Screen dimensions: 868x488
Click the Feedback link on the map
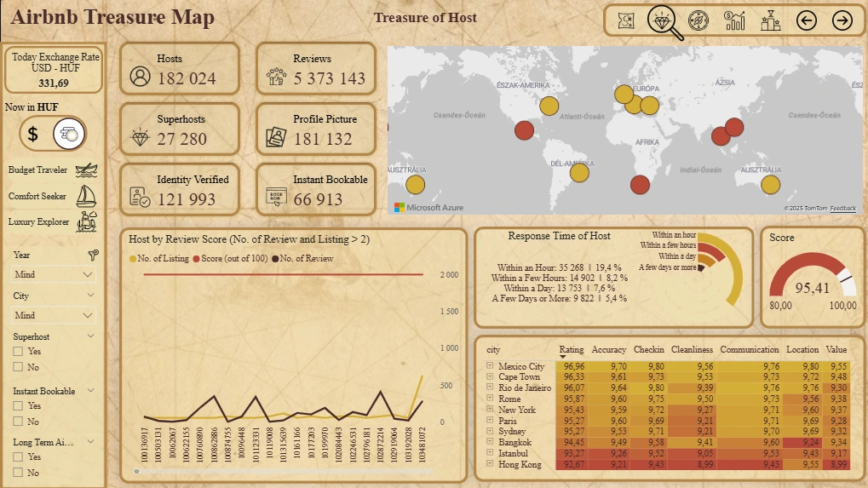pos(843,209)
